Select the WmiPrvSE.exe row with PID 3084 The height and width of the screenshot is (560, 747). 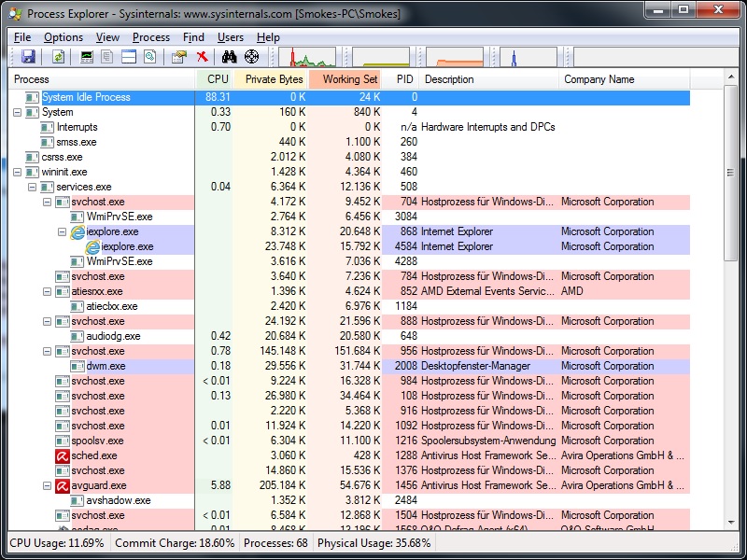point(349,217)
